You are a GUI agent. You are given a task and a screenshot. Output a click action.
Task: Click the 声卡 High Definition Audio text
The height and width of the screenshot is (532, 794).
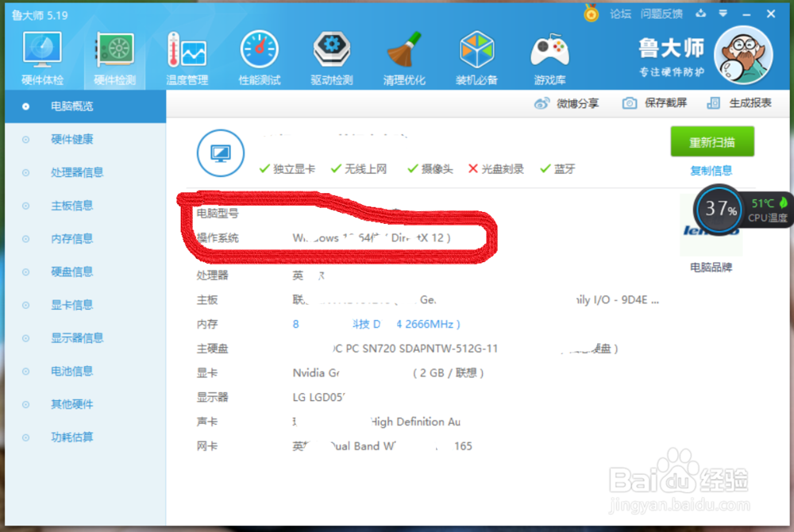[376, 422]
